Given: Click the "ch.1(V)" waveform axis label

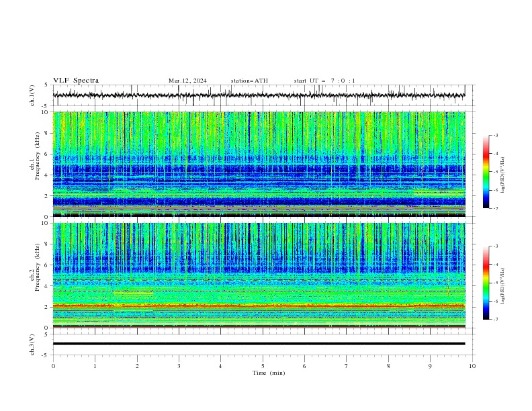Looking at the screenshot, I should 32,95.
